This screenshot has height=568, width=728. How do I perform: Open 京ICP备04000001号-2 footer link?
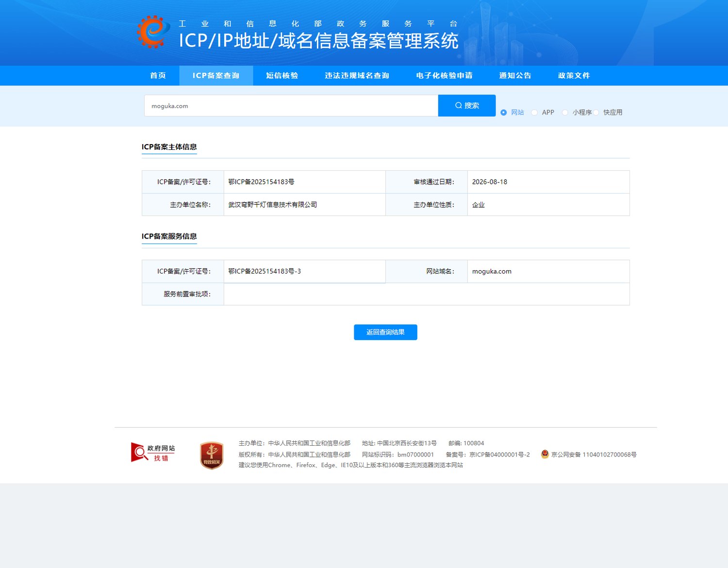point(499,454)
